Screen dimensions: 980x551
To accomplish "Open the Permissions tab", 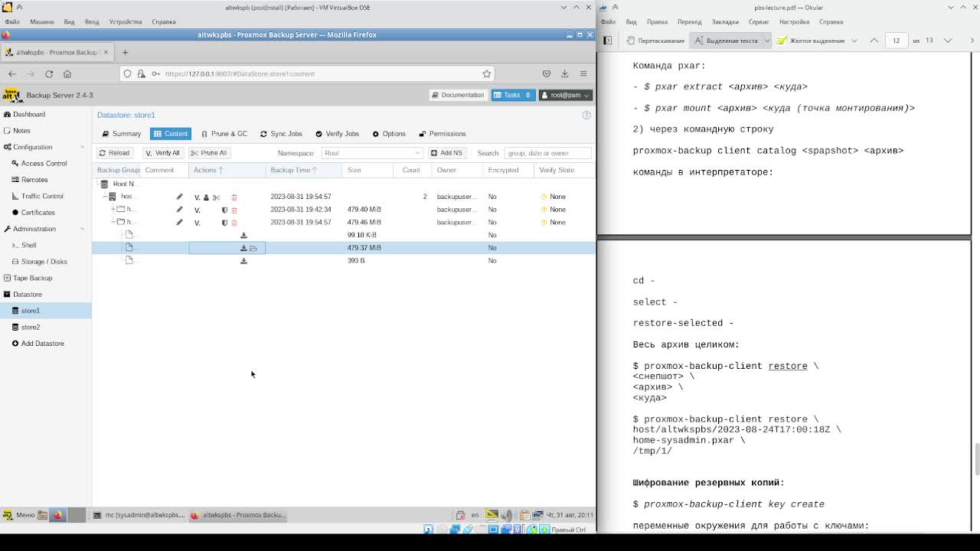I will [x=443, y=134].
